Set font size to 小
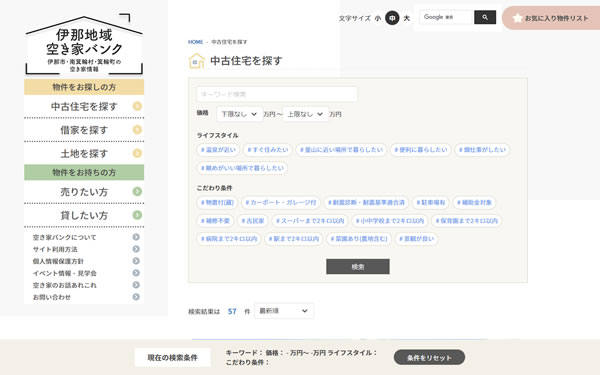The image size is (600, 375). (x=378, y=18)
